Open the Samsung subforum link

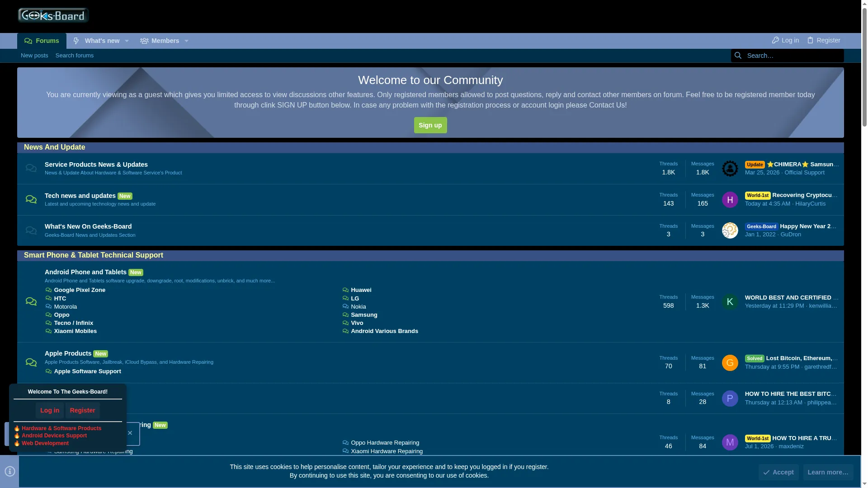point(364,315)
